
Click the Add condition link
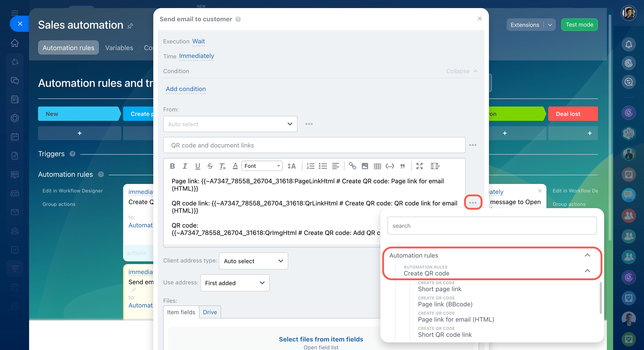pos(186,89)
